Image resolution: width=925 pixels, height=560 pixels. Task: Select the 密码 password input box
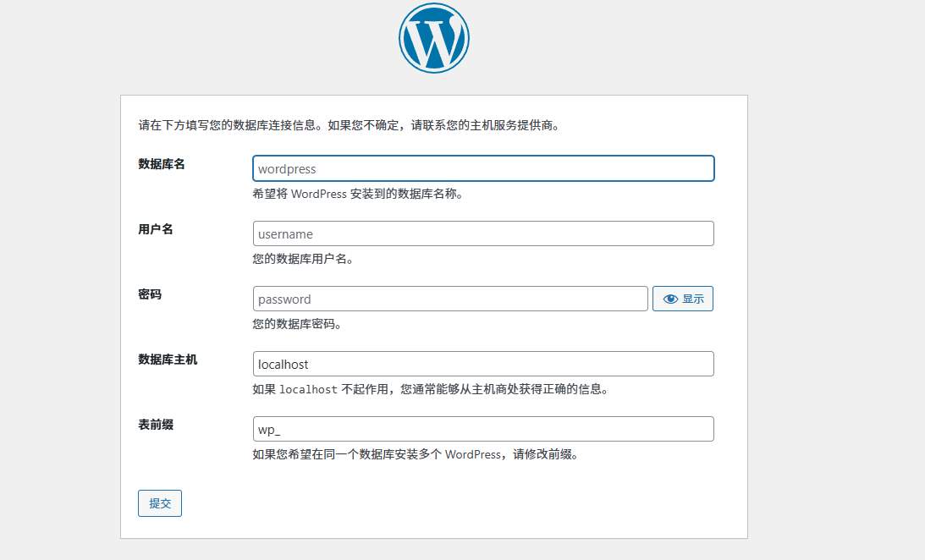(x=450, y=299)
